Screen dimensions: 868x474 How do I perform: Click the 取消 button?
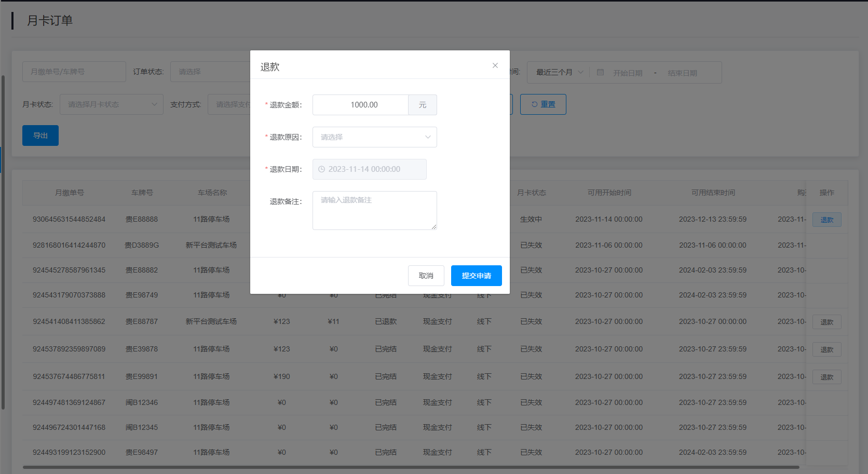(x=426, y=276)
